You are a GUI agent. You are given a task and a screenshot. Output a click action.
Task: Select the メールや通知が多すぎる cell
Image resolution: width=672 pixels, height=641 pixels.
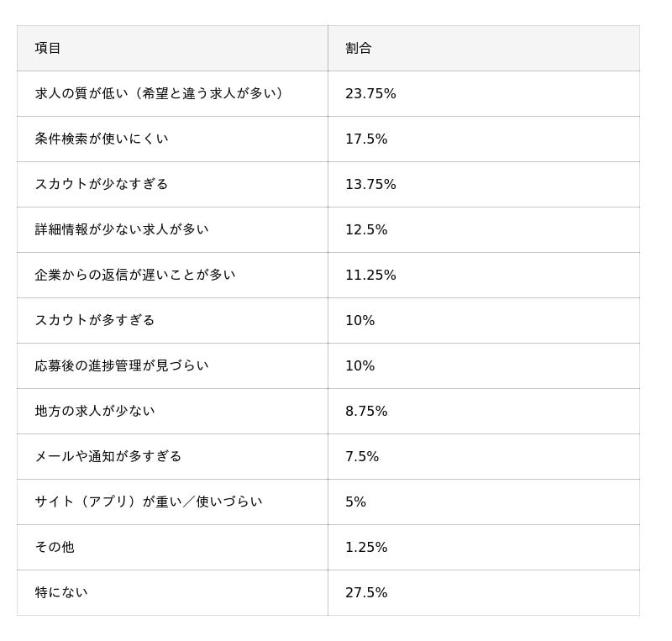[x=108, y=456]
